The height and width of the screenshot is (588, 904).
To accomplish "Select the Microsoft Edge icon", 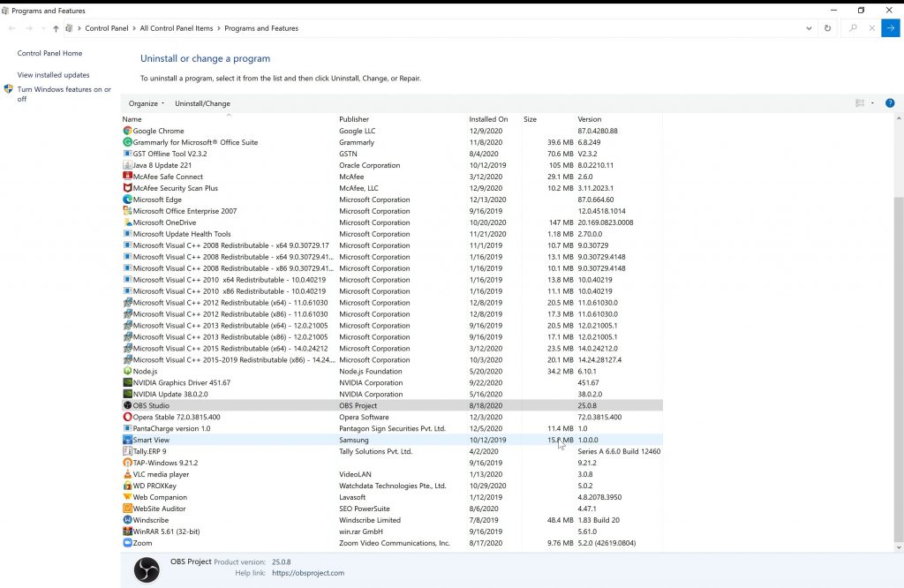I will (x=127, y=200).
